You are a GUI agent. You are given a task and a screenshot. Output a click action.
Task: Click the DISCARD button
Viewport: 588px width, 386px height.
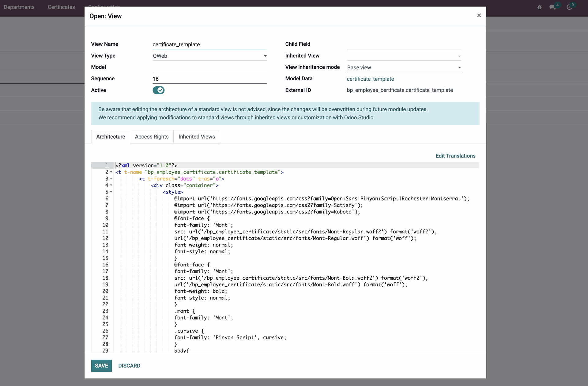coord(129,366)
